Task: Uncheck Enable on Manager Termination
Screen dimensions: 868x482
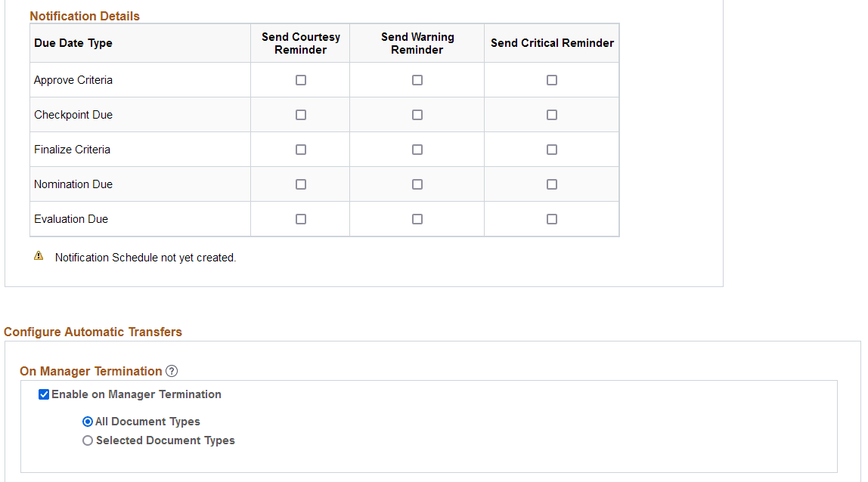Action: [45, 394]
